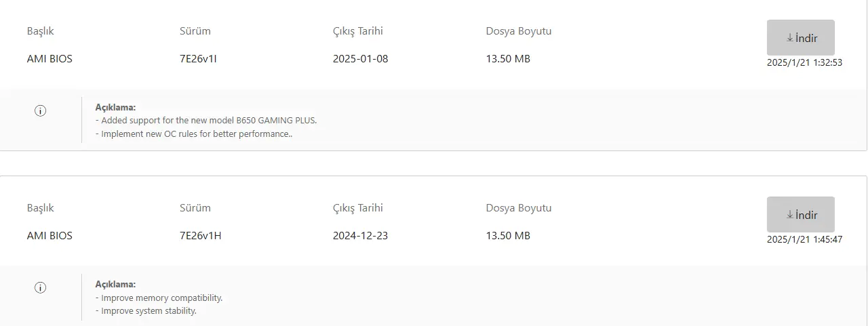Viewport: 868px width, 326px height.
Task: Download BIOS version 7E26v1H with İndir
Action: (x=801, y=215)
